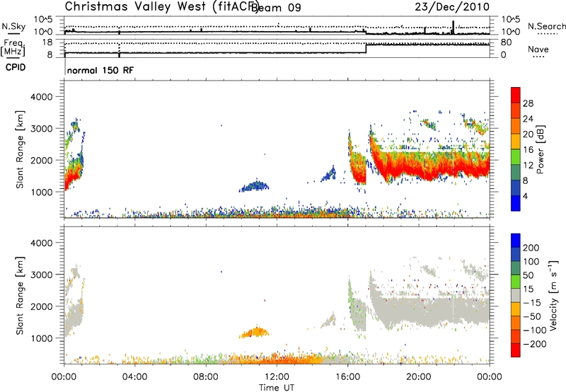Click the blue power echo patch near 11:00
This screenshot has height=392, width=566.
pyautogui.click(x=255, y=186)
